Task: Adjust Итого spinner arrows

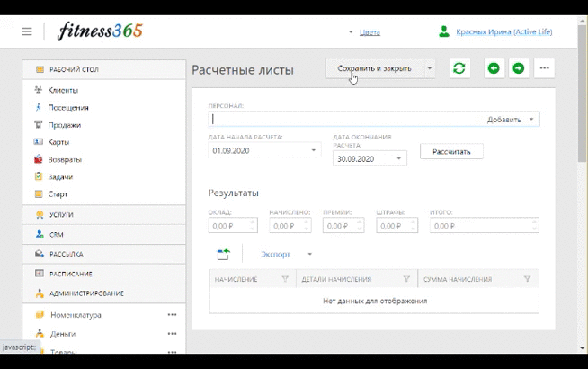Action: tap(534, 226)
